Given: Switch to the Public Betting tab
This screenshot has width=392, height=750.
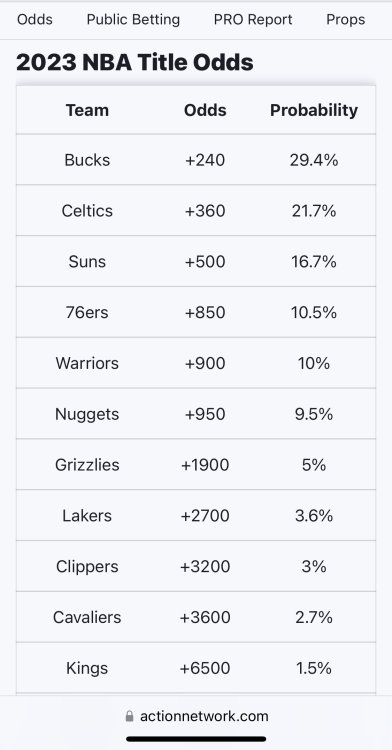Looking at the screenshot, I should tap(133, 20).
